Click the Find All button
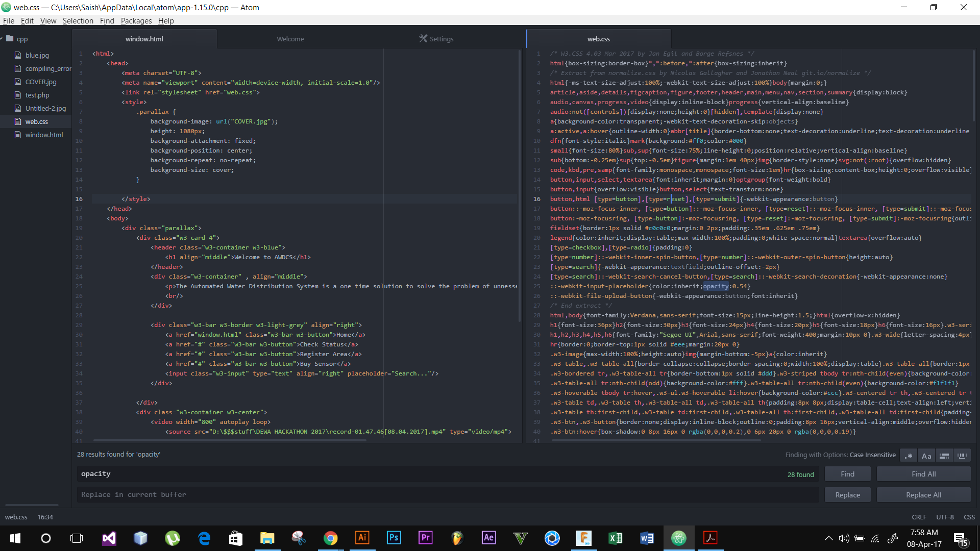The image size is (980, 551). (923, 474)
